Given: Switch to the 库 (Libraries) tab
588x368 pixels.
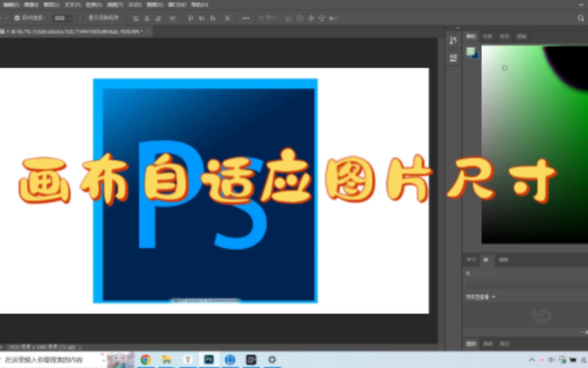Looking at the screenshot, I should [x=486, y=260].
